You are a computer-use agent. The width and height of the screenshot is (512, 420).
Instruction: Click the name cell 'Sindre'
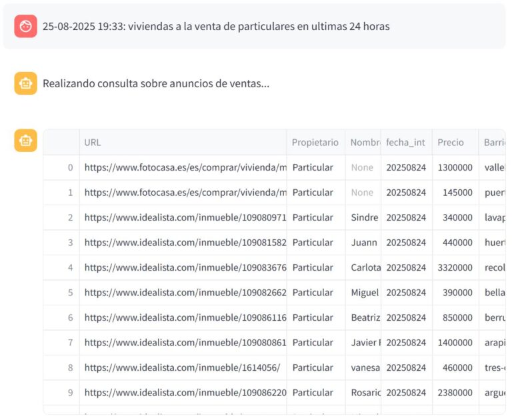[x=363, y=217]
